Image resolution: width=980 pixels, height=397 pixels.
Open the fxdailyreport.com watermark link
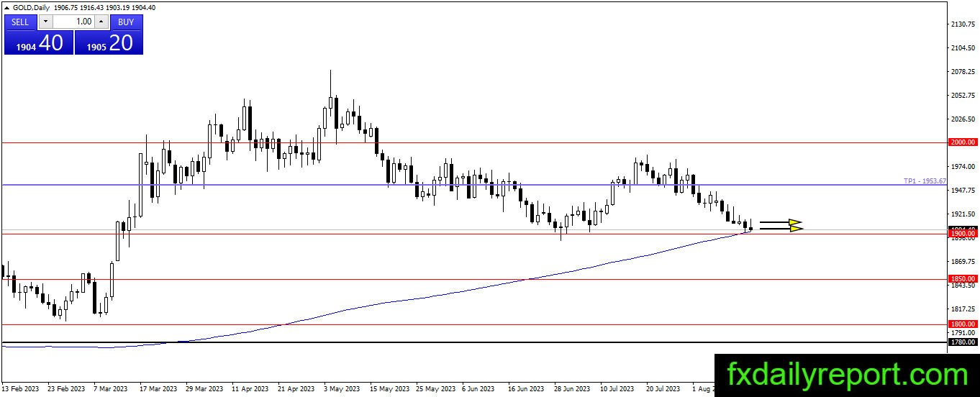847,375
